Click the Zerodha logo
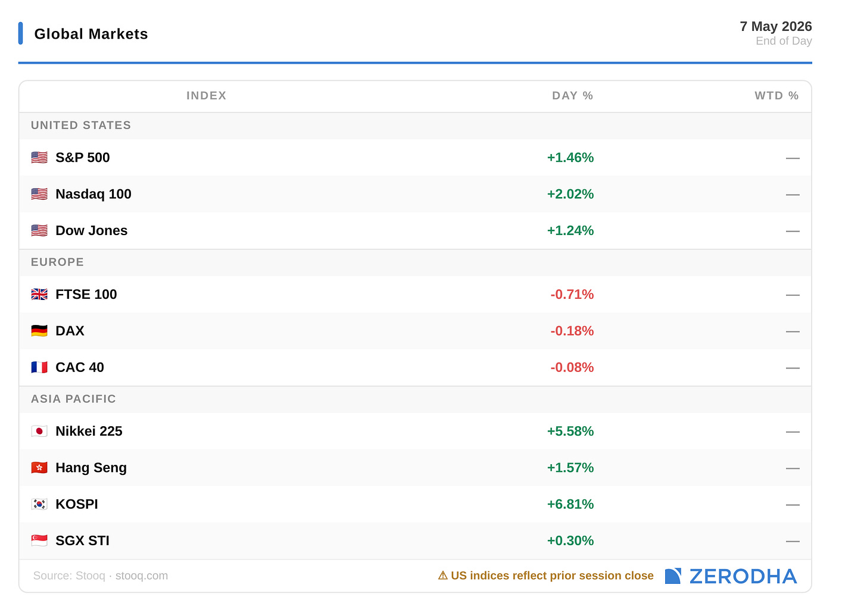 click(731, 576)
